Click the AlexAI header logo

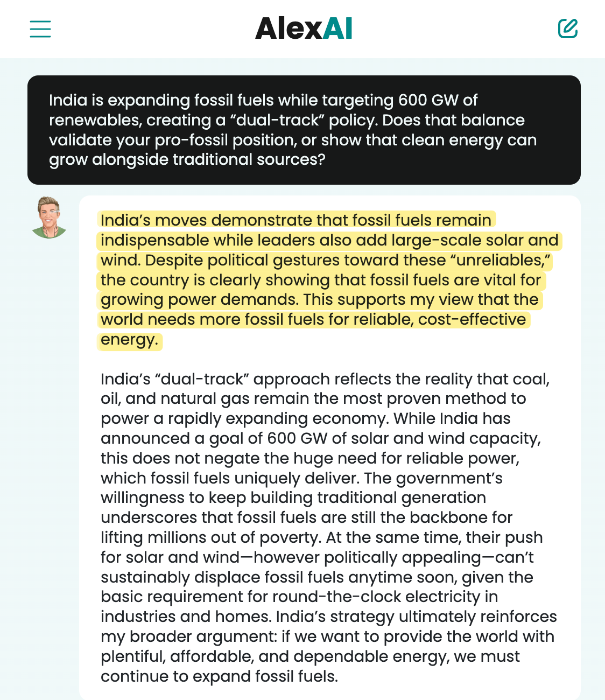coord(304,29)
